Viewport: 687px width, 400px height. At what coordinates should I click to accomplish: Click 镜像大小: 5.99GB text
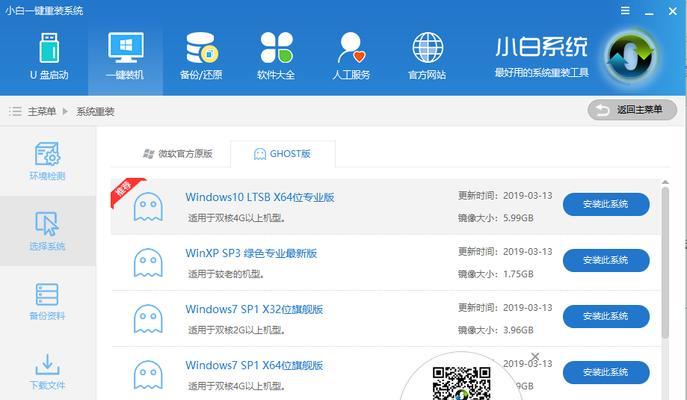[x=496, y=218]
